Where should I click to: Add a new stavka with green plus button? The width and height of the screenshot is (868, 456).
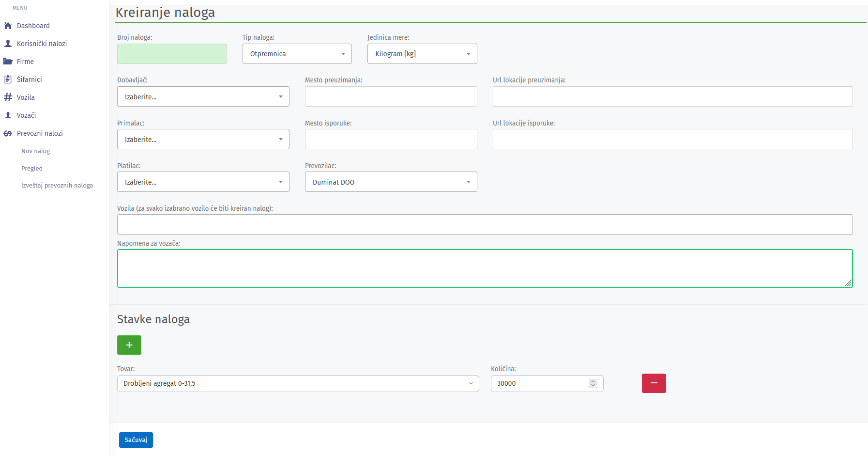pyautogui.click(x=129, y=345)
